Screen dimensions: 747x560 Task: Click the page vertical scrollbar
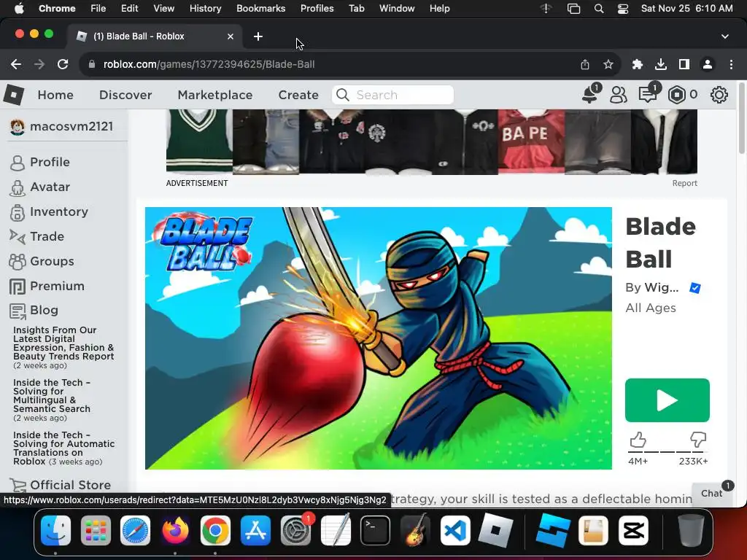tap(742, 119)
